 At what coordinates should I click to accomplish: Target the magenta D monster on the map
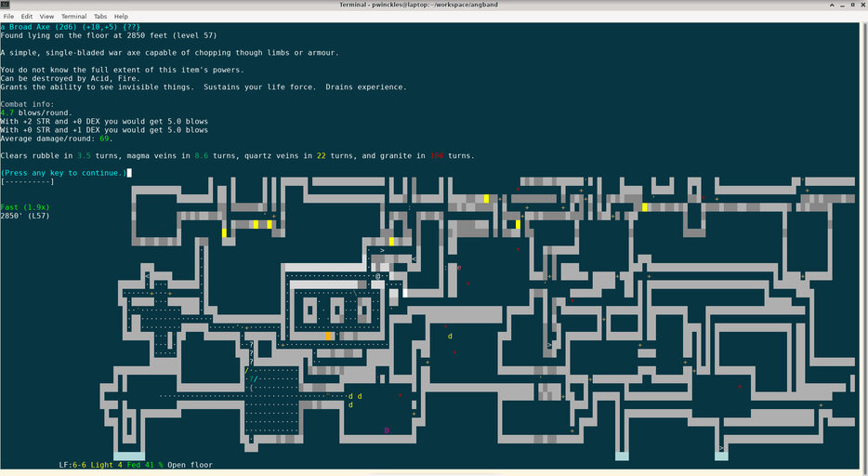click(387, 430)
